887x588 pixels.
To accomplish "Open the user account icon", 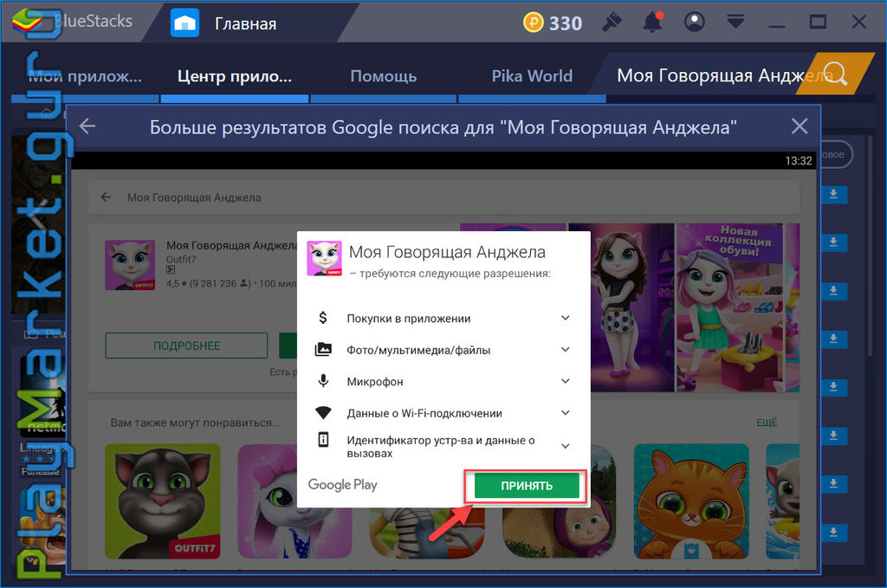I will [694, 22].
